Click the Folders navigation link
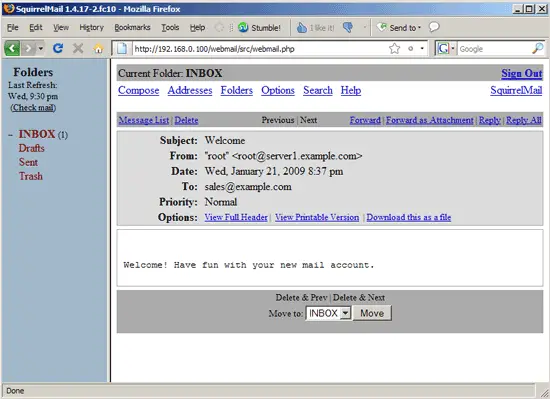Screen dimensions: 550x399 click(x=237, y=90)
